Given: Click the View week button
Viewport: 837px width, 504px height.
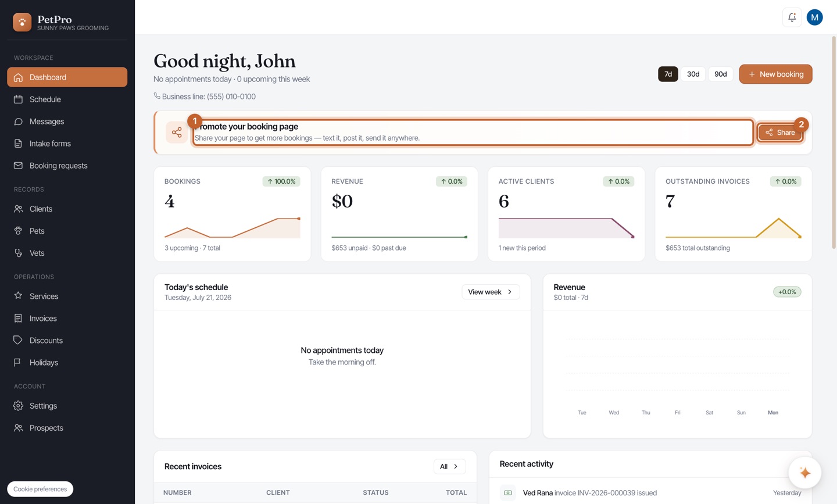Looking at the screenshot, I should click(491, 292).
